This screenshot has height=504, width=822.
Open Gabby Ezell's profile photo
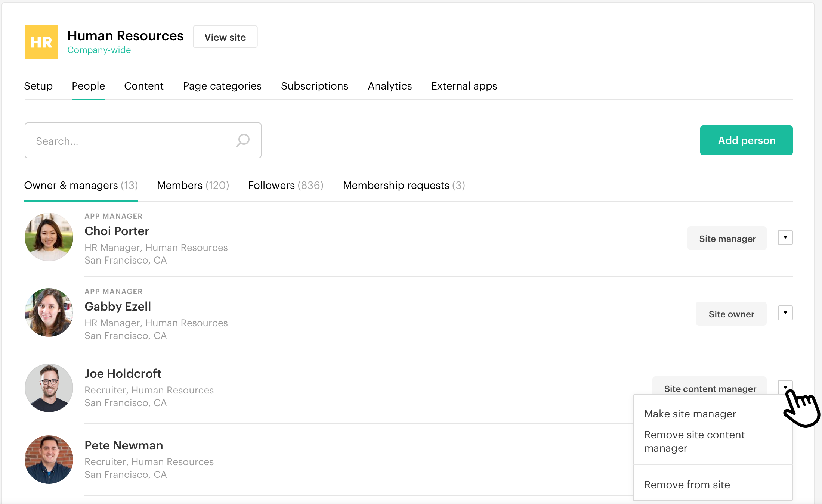(49, 312)
